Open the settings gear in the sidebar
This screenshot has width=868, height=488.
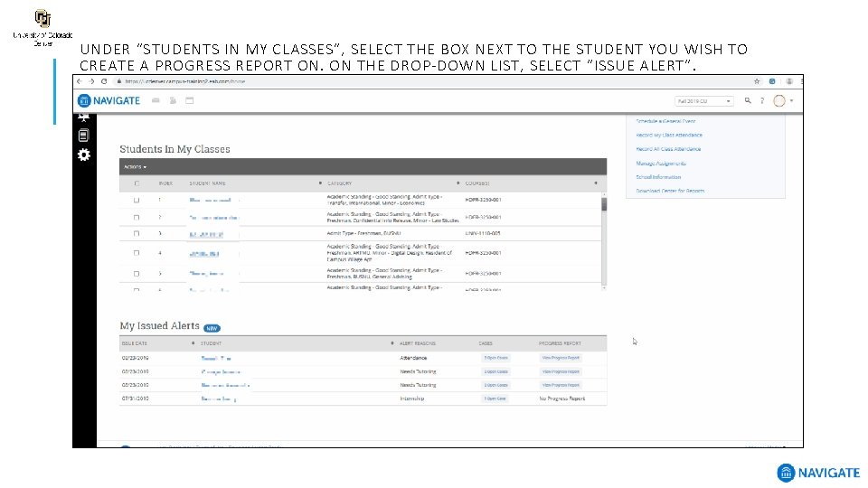pos(83,155)
